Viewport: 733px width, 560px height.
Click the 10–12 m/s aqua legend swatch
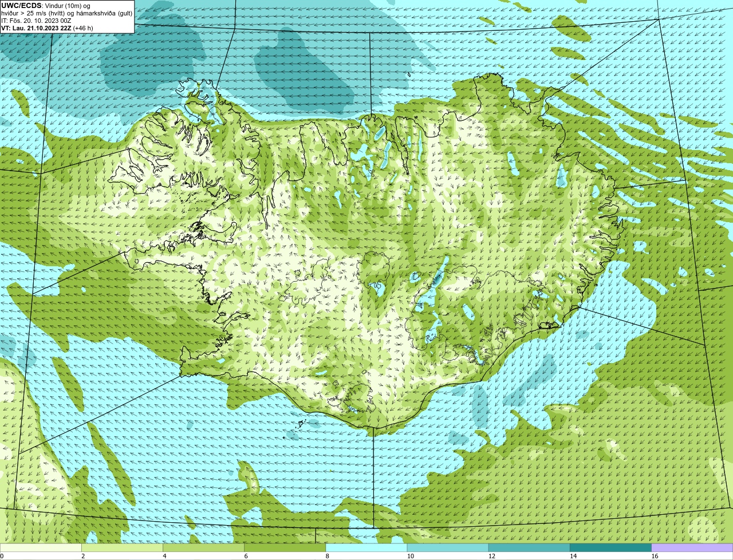(x=448, y=547)
